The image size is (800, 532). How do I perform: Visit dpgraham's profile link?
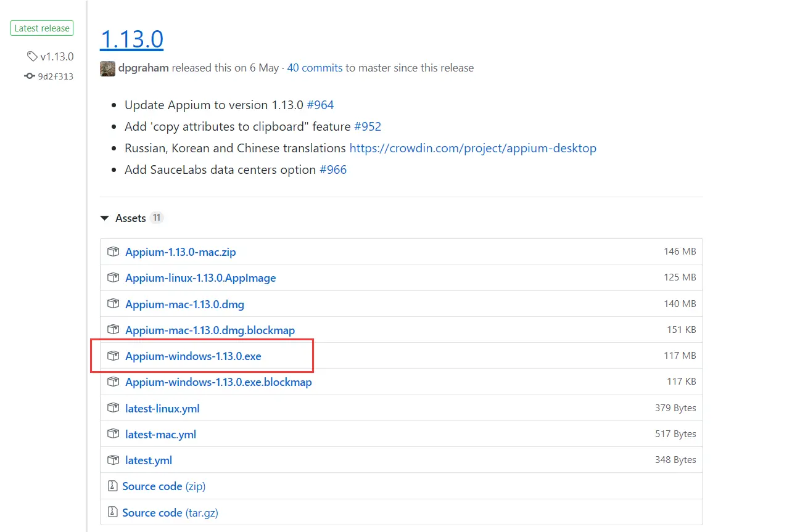144,68
